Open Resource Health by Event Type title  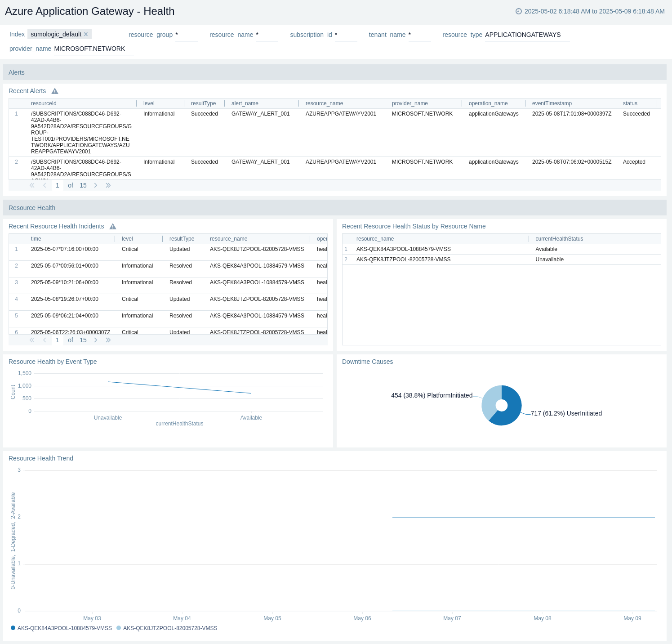[53, 362]
